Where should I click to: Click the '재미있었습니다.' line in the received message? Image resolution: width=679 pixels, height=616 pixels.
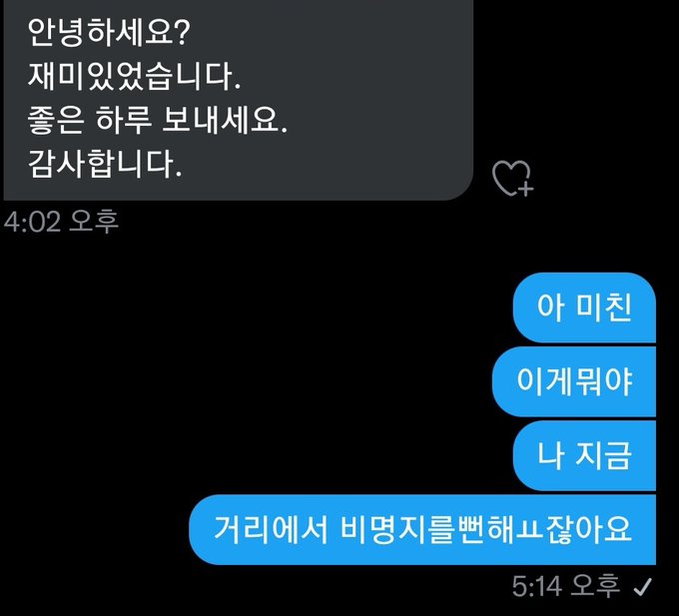click(134, 77)
